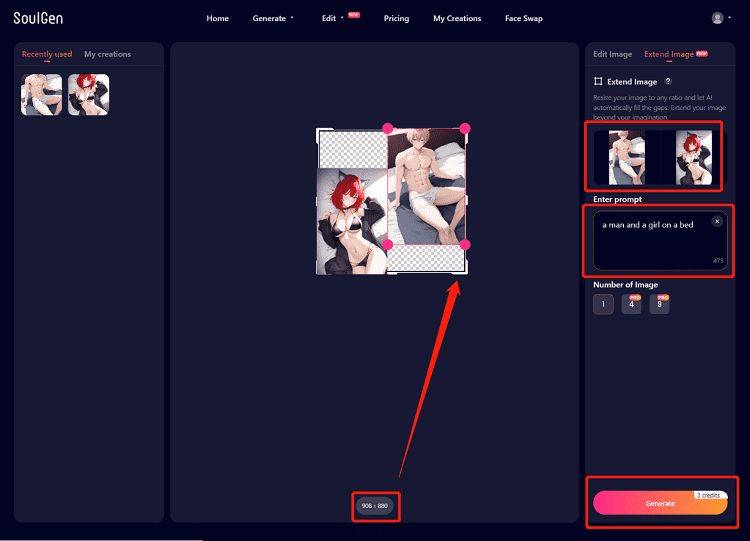The width and height of the screenshot is (750, 541).
Task: Select the girl preview in right panel
Action: pyautogui.click(x=694, y=157)
